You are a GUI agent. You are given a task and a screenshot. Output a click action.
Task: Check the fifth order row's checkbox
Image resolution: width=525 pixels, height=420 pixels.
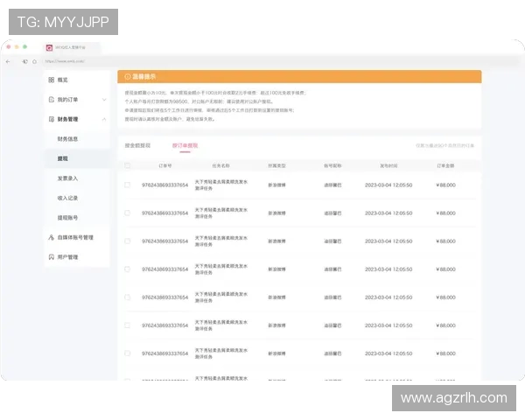(x=127, y=297)
